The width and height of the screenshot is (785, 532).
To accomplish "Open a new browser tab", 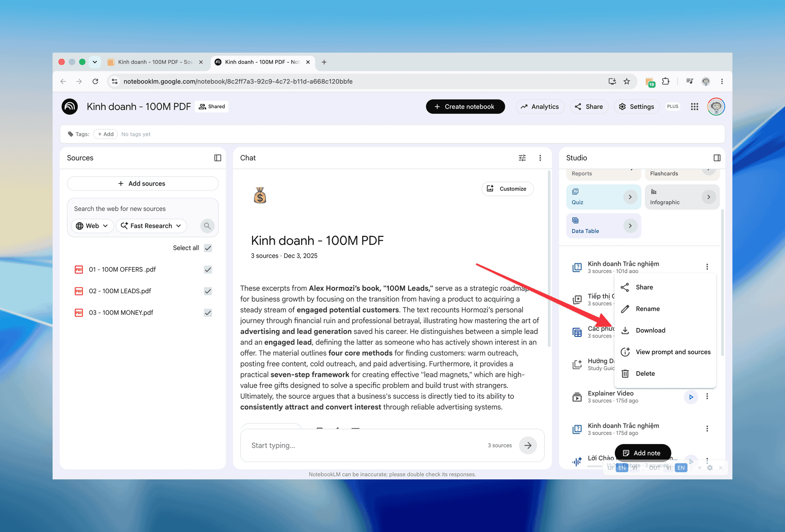I will point(324,62).
